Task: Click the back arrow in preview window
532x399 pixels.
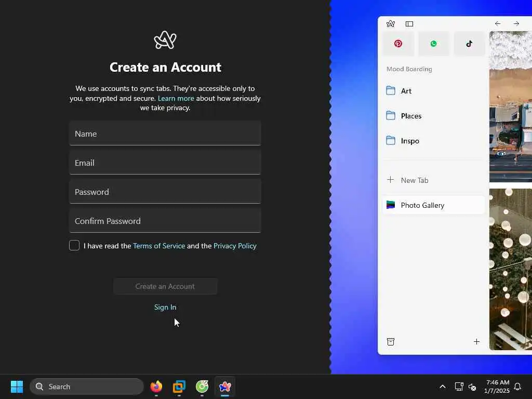Action: click(497, 23)
